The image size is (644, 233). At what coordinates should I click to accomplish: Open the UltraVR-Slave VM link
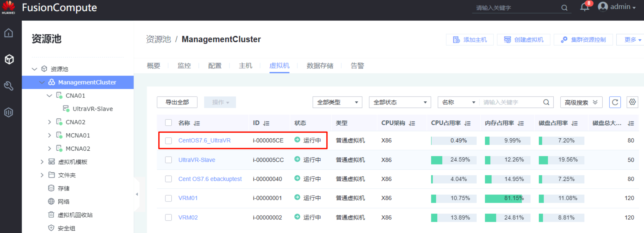pos(197,160)
